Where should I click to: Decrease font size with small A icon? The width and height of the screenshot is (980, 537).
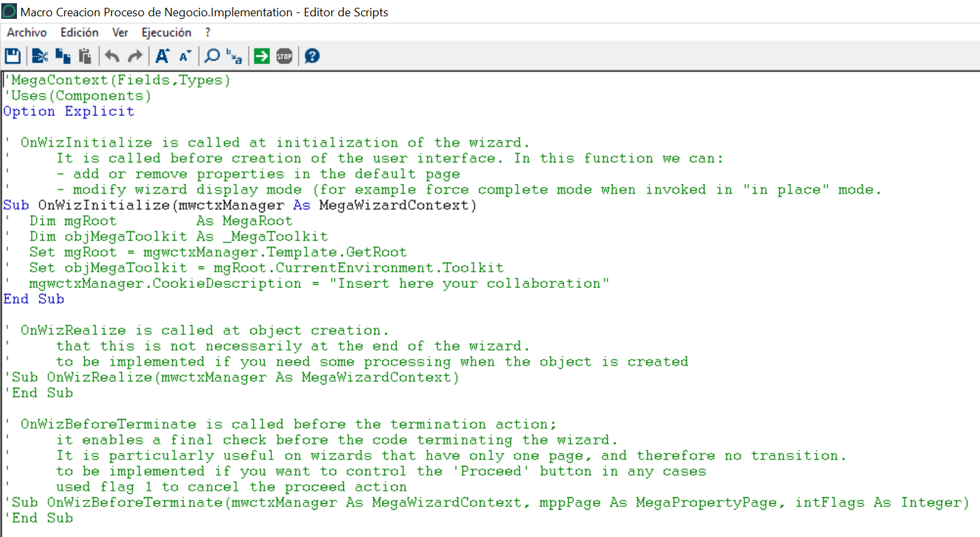coord(185,56)
